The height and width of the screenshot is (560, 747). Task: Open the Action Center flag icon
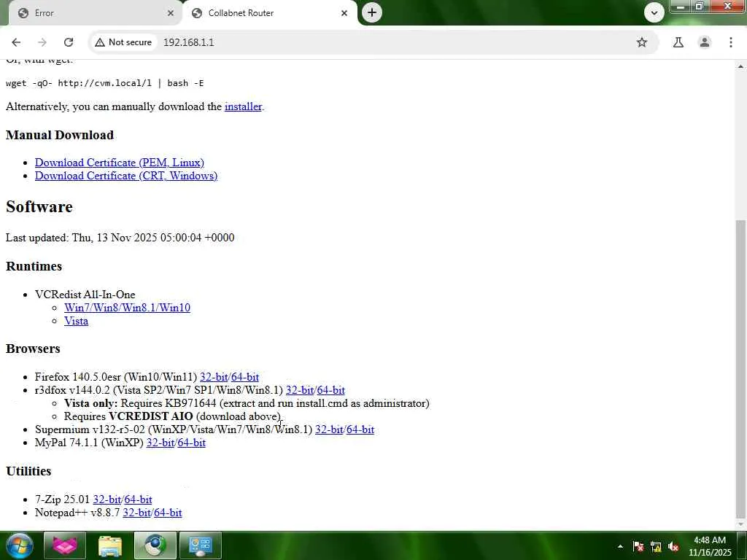coord(638,547)
